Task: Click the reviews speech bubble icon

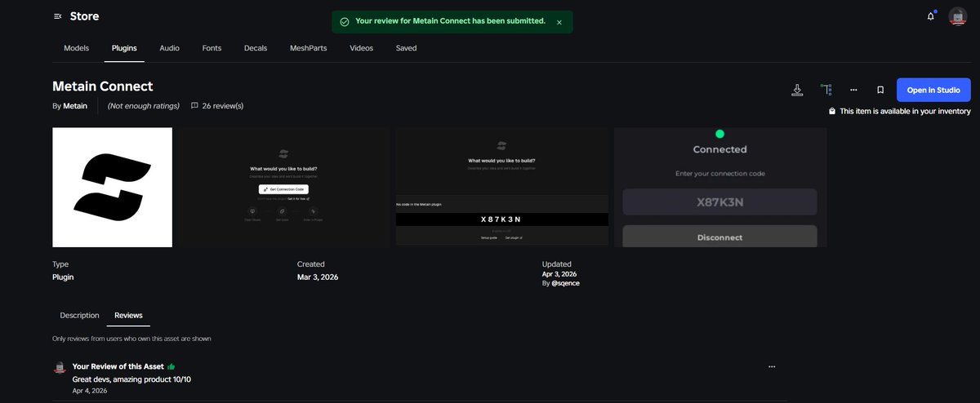Action: [194, 105]
